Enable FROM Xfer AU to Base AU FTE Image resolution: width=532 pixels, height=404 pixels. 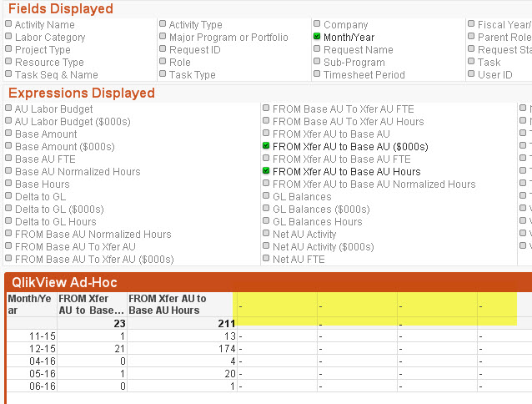(266, 159)
